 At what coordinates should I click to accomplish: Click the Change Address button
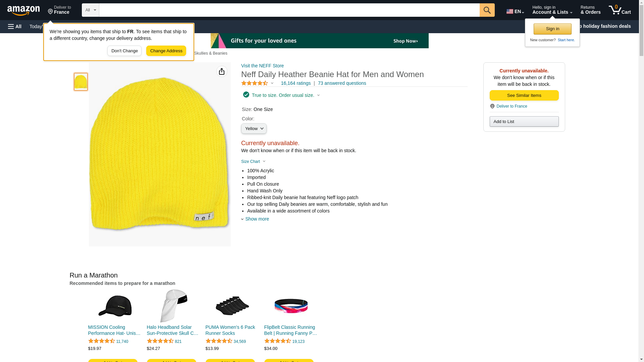[166, 51]
